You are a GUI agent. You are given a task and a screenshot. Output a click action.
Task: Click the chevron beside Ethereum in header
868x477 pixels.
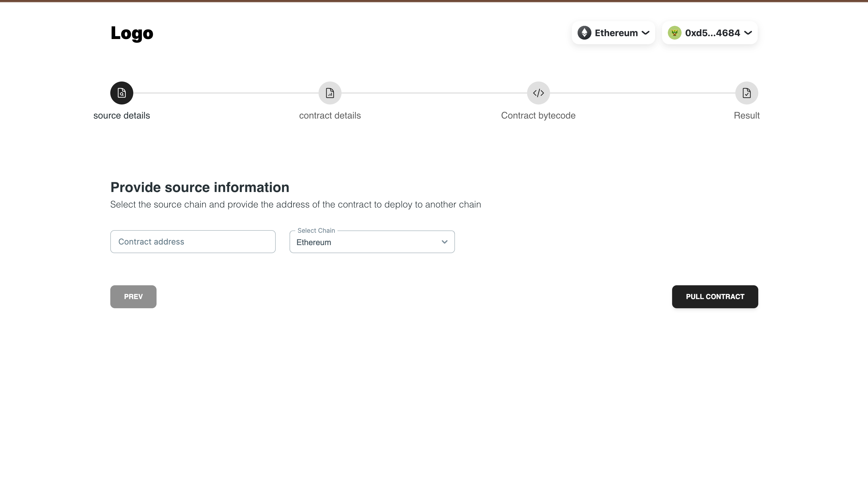click(x=645, y=33)
